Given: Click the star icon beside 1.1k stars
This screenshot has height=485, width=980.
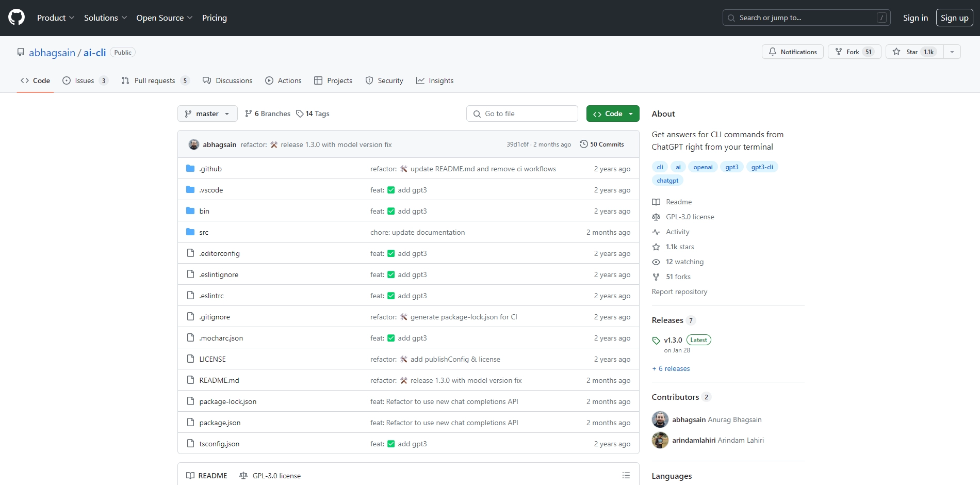Looking at the screenshot, I should [656, 247].
